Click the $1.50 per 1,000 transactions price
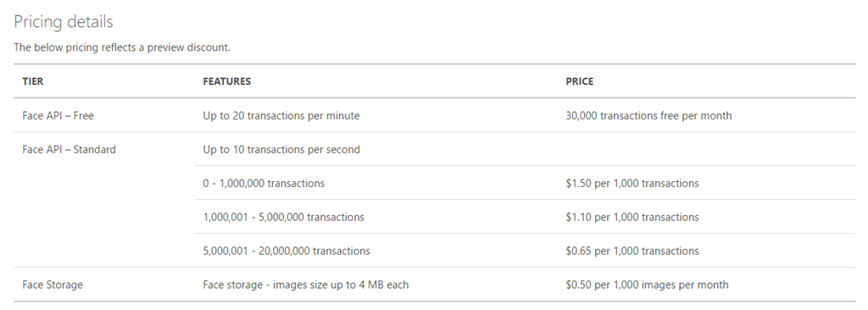The image size is (868, 310). (x=632, y=183)
